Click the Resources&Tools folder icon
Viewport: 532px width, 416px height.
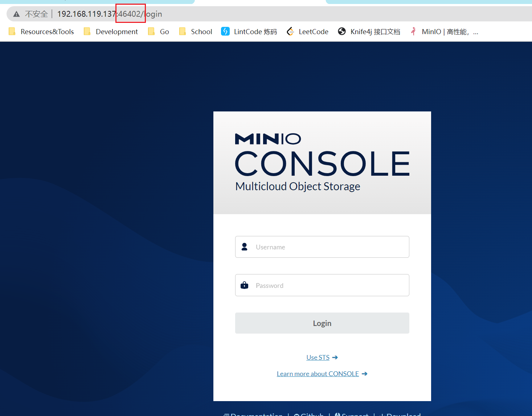click(12, 31)
